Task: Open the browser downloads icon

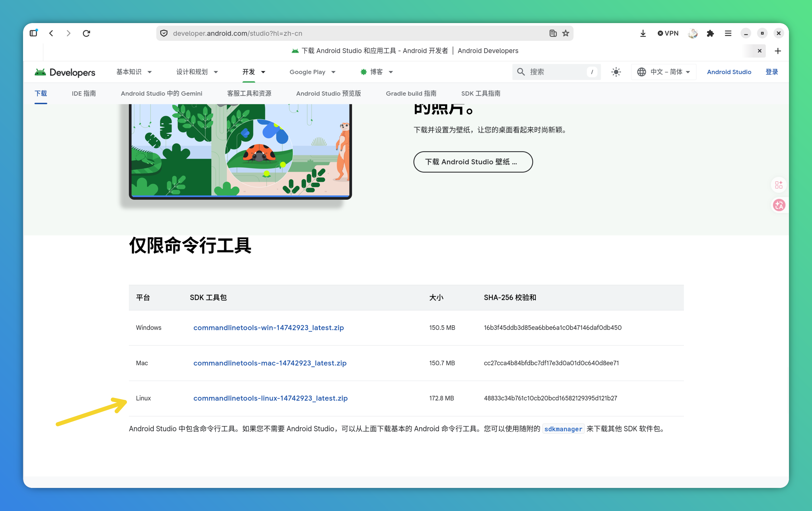Action: (x=643, y=33)
